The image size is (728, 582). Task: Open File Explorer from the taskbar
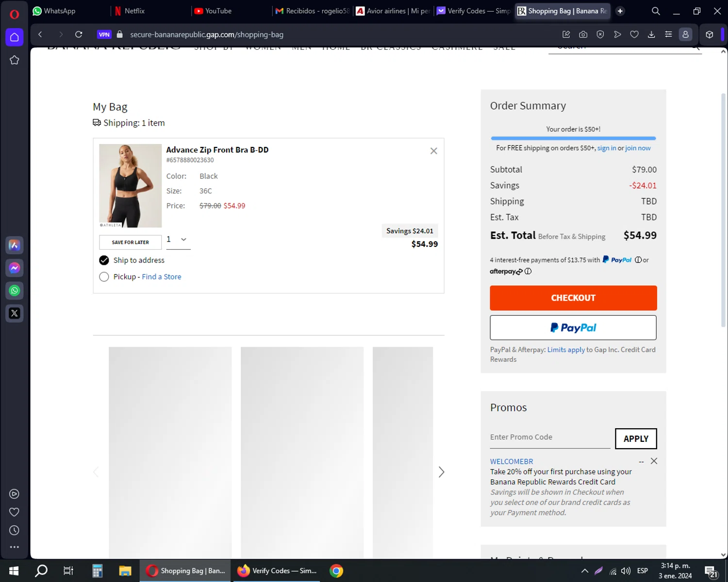point(125,571)
